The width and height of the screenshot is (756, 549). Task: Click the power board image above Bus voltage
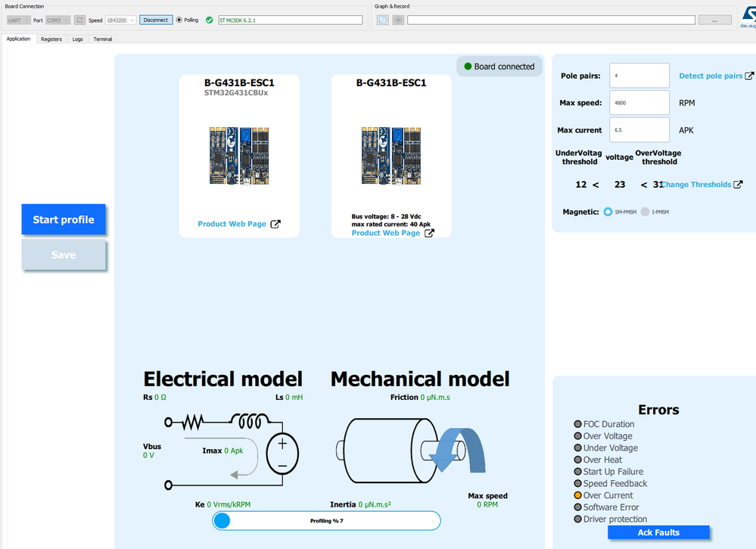[x=391, y=156]
